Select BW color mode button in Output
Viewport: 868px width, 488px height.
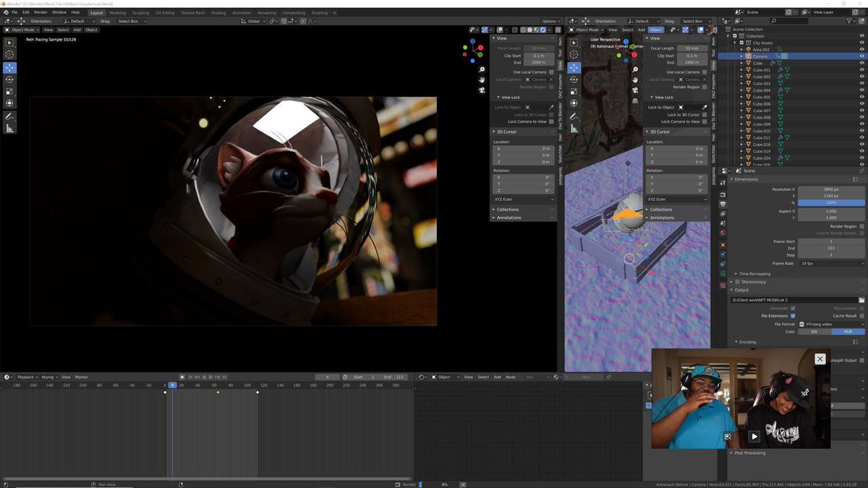coord(814,332)
